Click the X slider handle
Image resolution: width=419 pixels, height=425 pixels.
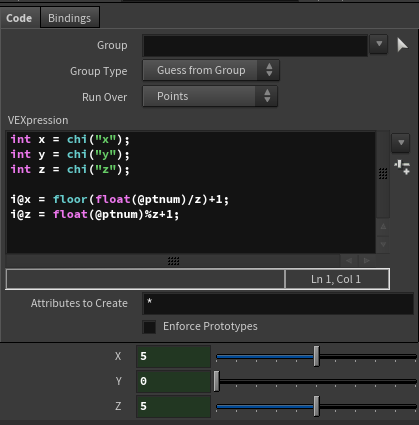coord(316,356)
